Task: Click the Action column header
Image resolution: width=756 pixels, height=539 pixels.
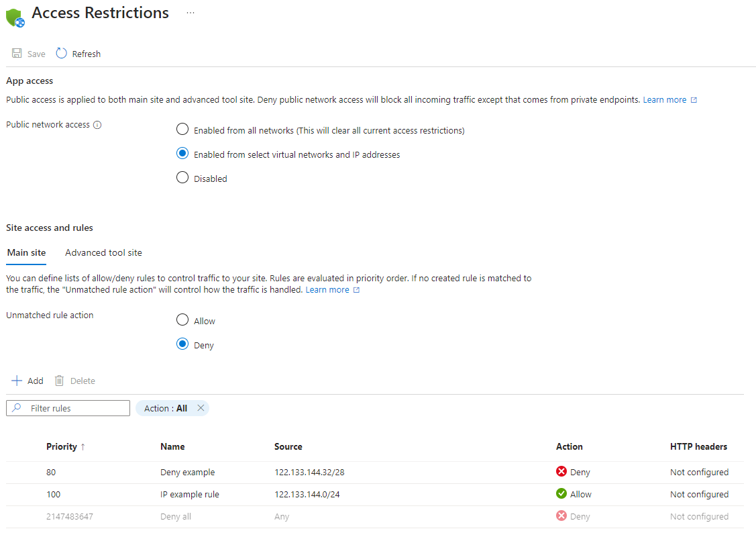Action: tap(570, 447)
